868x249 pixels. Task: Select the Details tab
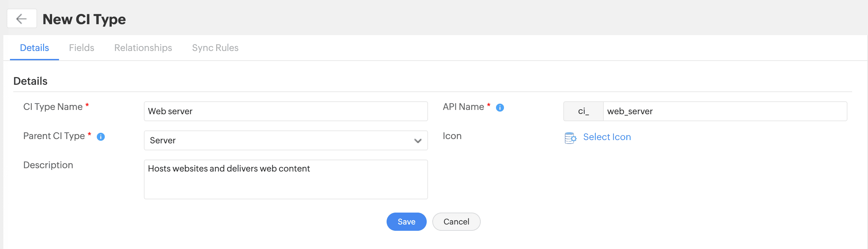(34, 48)
